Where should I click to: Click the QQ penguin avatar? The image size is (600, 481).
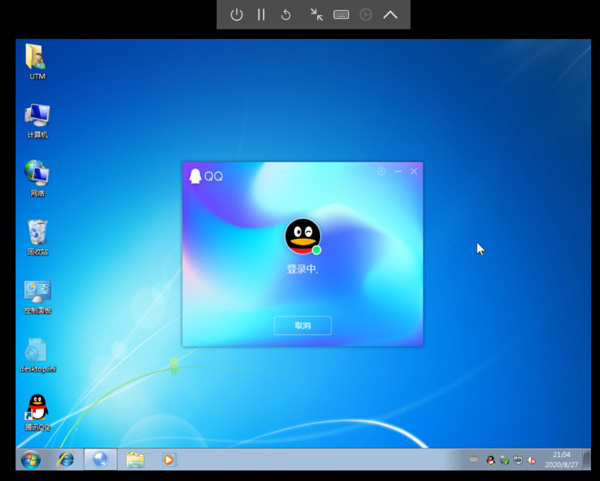[x=302, y=236]
